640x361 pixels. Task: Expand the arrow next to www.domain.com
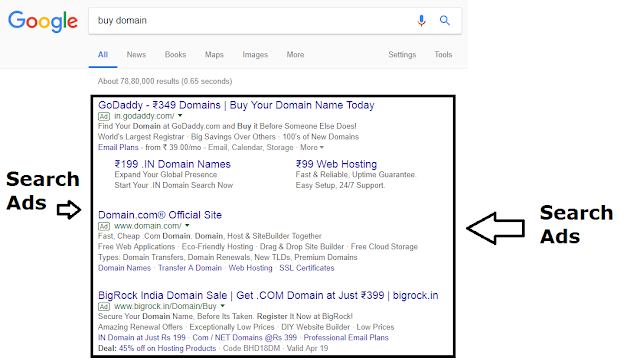coord(187,225)
